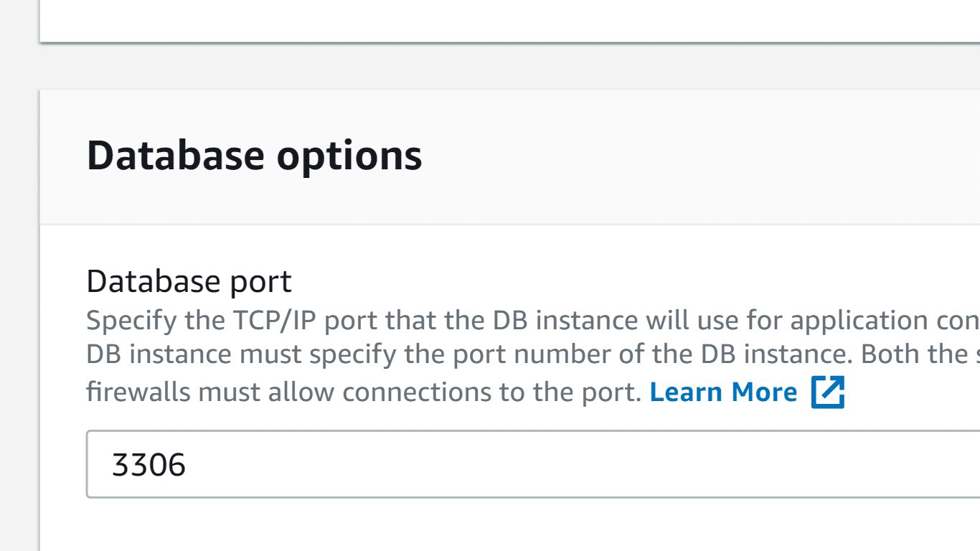Click the line starting 'Specify the TCP/IP port'
Image resolution: width=980 pixels, height=551 pixels.
[533, 320]
